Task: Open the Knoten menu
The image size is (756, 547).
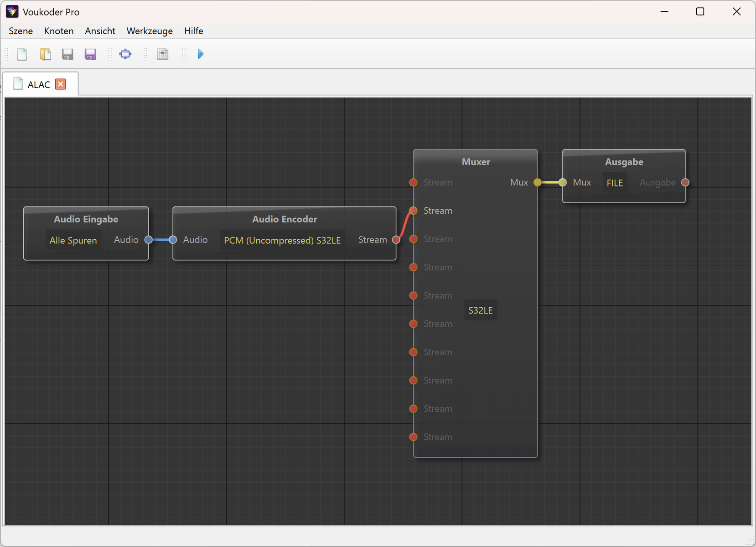Action: tap(59, 31)
